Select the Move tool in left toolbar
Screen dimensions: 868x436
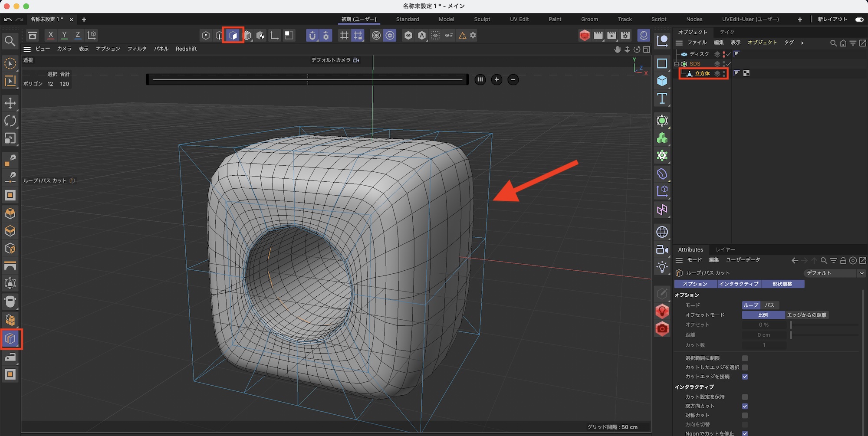(10, 103)
